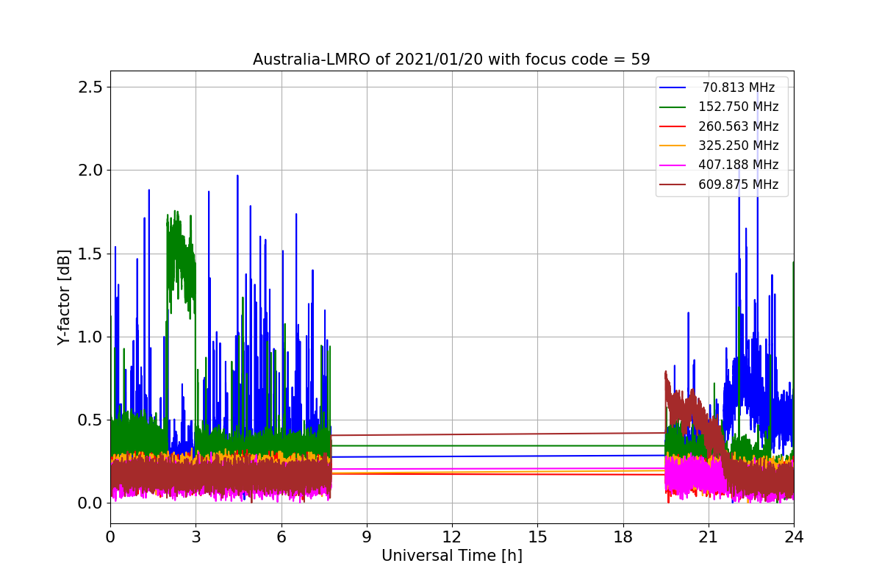Click the blue line sample in legend
The image size is (882, 588).
tap(673, 87)
